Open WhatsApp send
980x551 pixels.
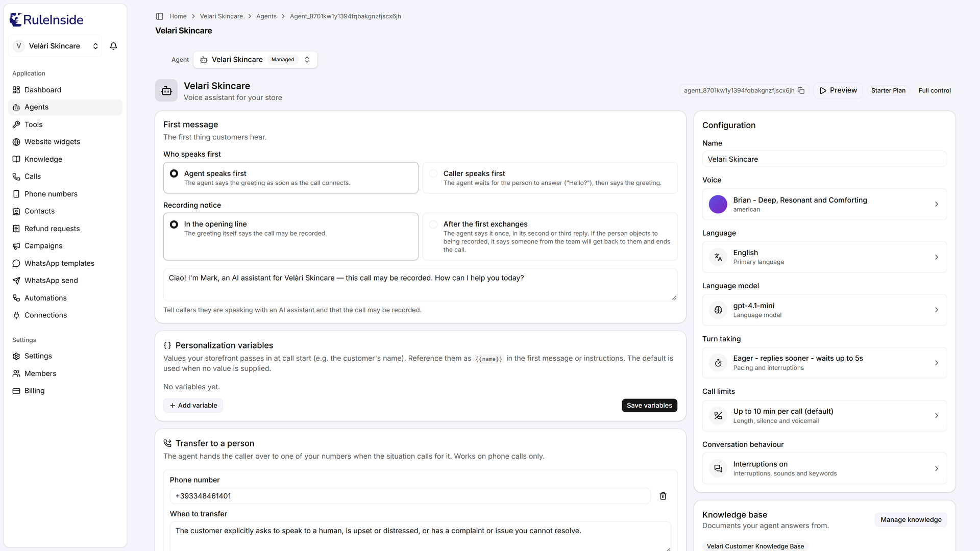[65, 281]
